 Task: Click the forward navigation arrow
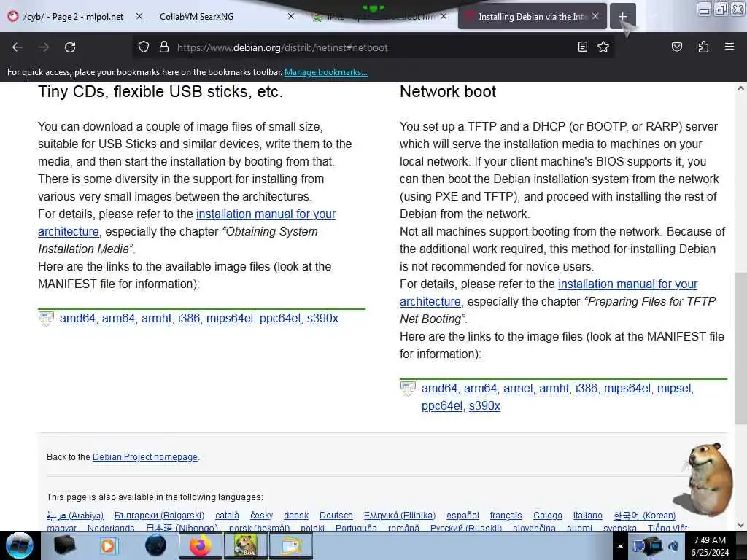(x=44, y=47)
